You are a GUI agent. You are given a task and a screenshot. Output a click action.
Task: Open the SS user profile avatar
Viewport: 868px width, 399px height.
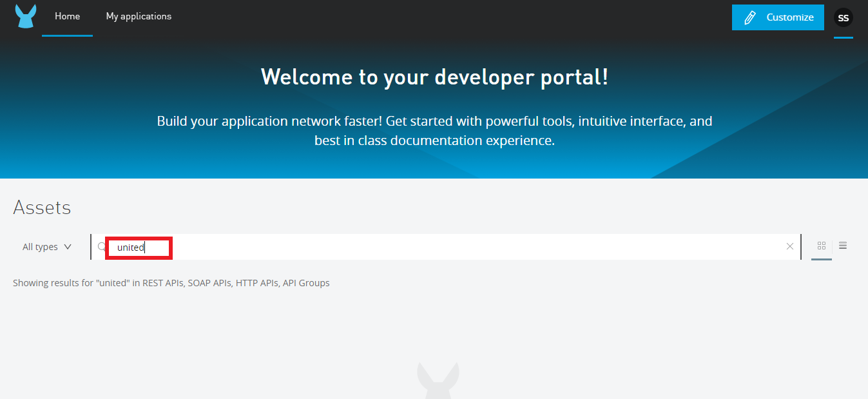(843, 18)
